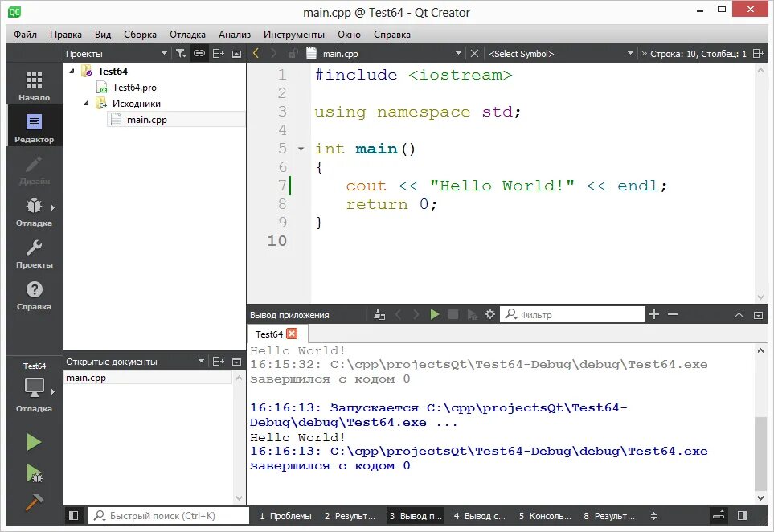Image resolution: width=774 pixels, height=532 pixels.
Task: Open the Инструменты menu
Action: [293, 34]
